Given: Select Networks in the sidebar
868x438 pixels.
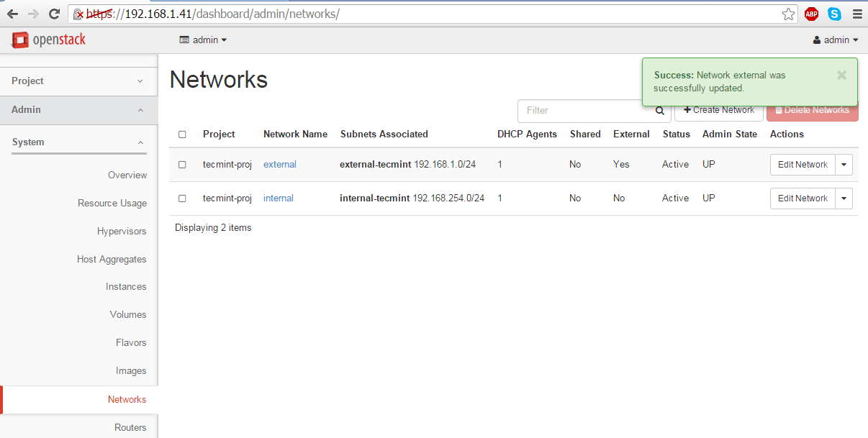Looking at the screenshot, I should pos(127,400).
